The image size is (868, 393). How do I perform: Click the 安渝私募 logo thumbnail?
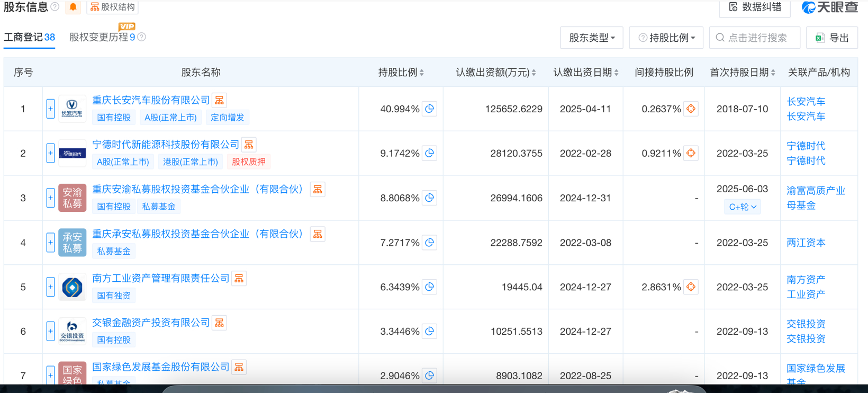tap(72, 198)
